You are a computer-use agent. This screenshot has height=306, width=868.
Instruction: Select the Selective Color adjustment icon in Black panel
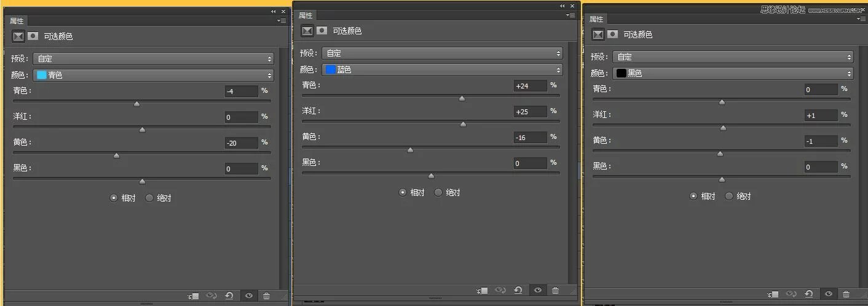tap(598, 34)
